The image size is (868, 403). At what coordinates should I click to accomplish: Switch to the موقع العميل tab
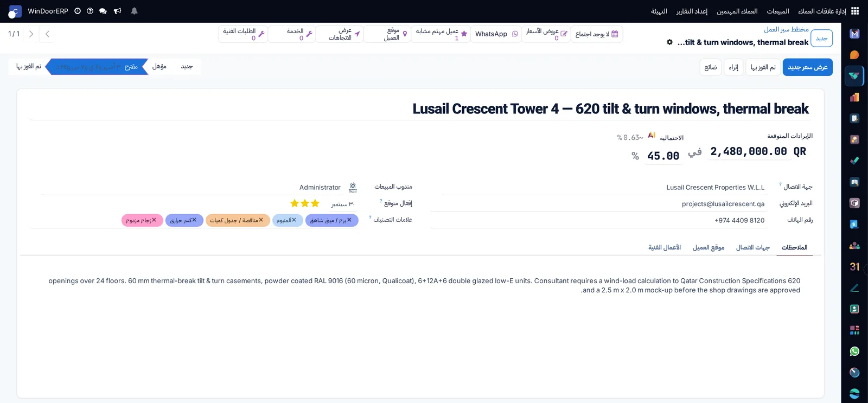709,247
